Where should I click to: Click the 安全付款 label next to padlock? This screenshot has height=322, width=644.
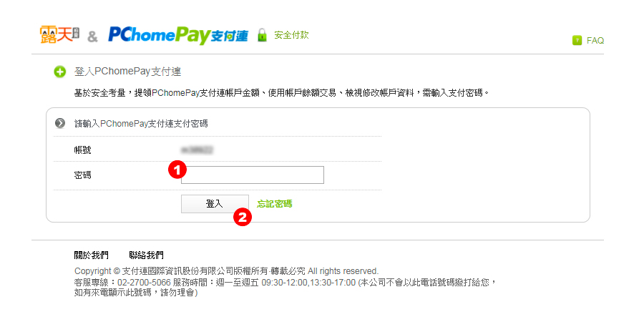pyautogui.click(x=291, y=35)
